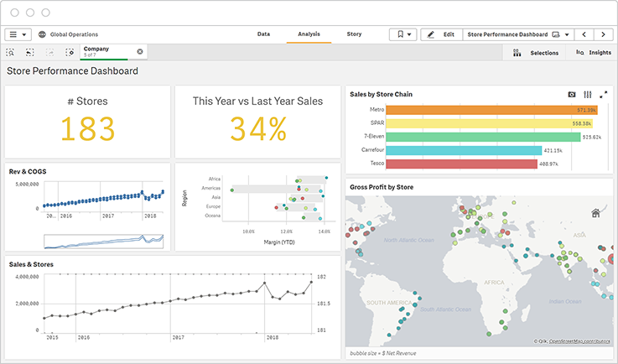
Task: Expand the Store Performance Dashboard sheet list
Action: click(x=568, y=34)
